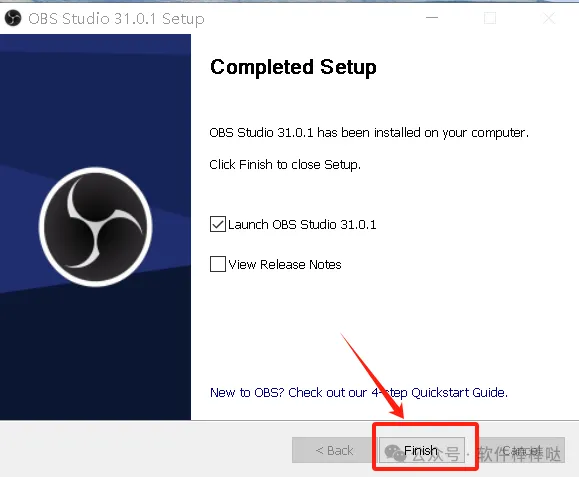The width and height of the screenshot is (579, 477).
Task: Click the red arrow annotation pointing at Finish
Action: click(373, 376)
